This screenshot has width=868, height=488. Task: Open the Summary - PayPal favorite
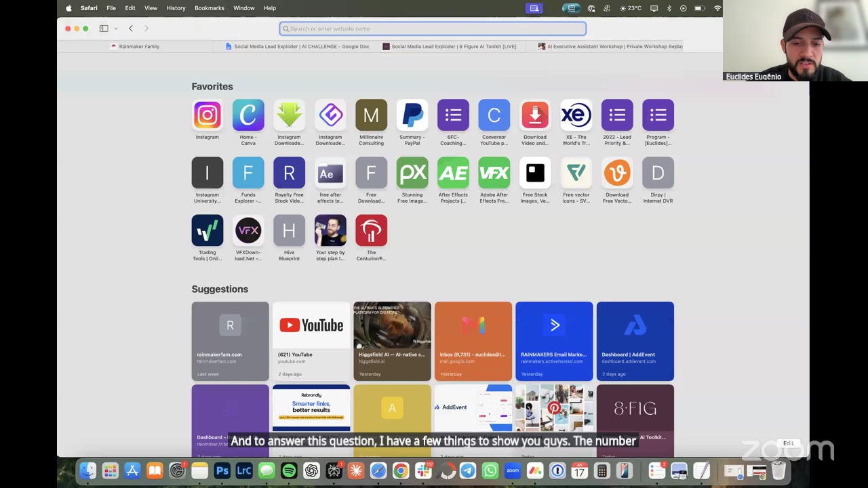(412, 115)
